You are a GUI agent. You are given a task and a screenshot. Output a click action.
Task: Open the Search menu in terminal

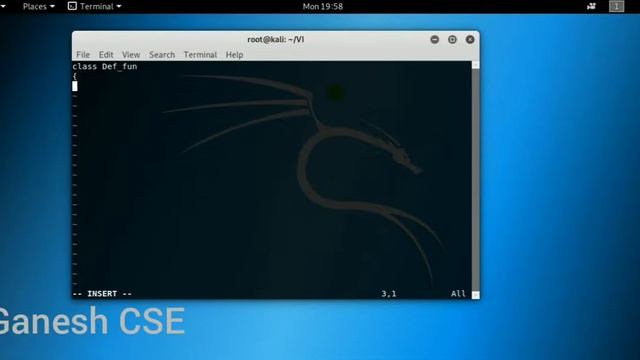point(162,55)
